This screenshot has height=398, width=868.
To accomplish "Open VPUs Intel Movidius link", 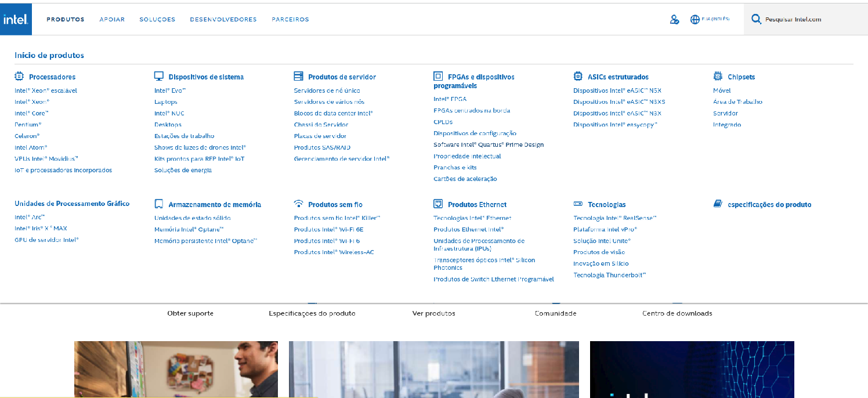I will (x=46, y=158).
